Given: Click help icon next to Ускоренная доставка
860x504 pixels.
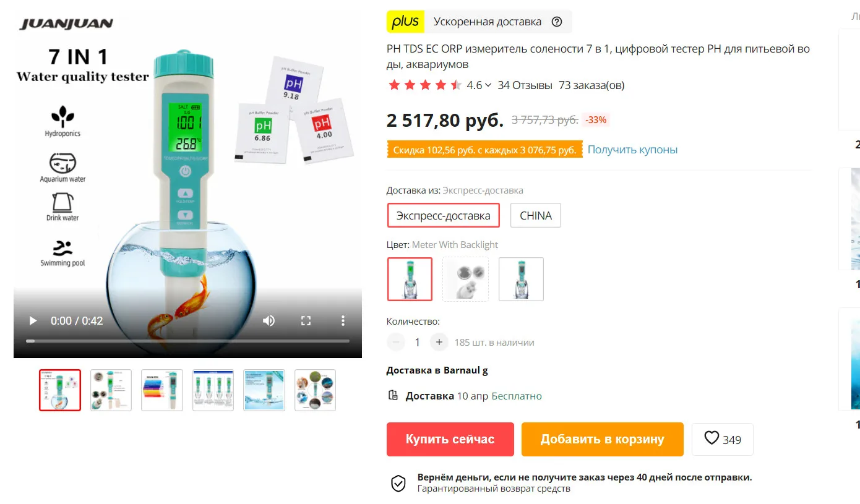Looking at the screenshot, I should tap(557, 22).
